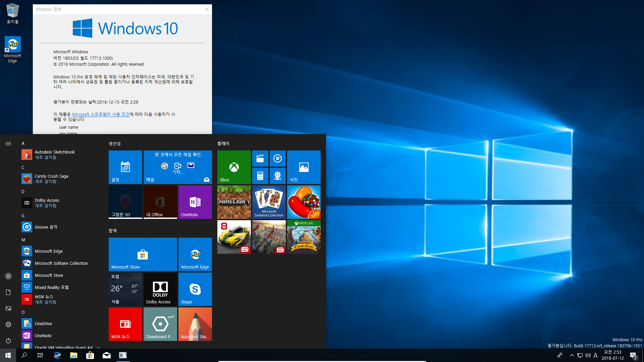Open the 그림판 3D tile
This screenshot has height=362, width=644.
pyautogui.click(x=125, y=202)
